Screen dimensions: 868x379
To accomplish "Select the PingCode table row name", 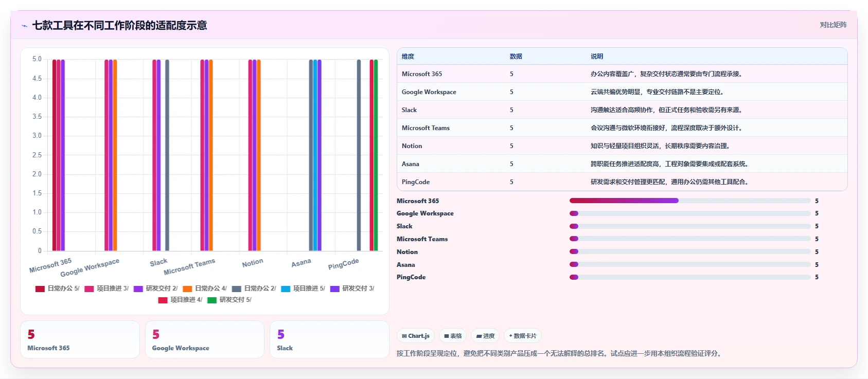I will (416, 182).
